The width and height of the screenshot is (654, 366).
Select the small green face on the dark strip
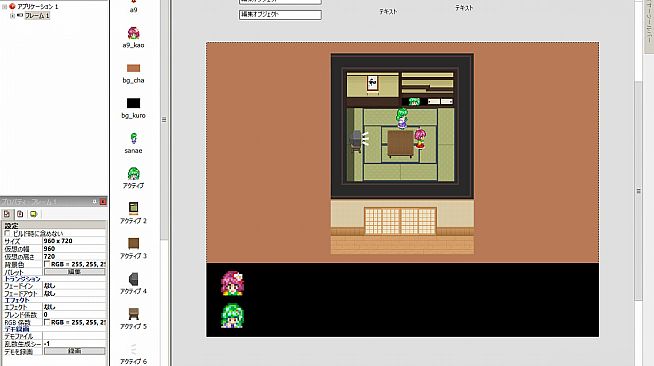point(414,101)
